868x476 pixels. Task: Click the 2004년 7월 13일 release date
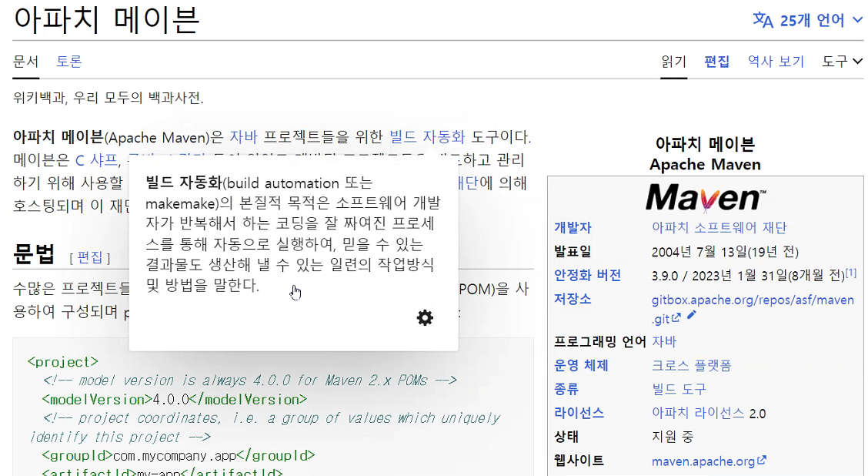point(699,252)
